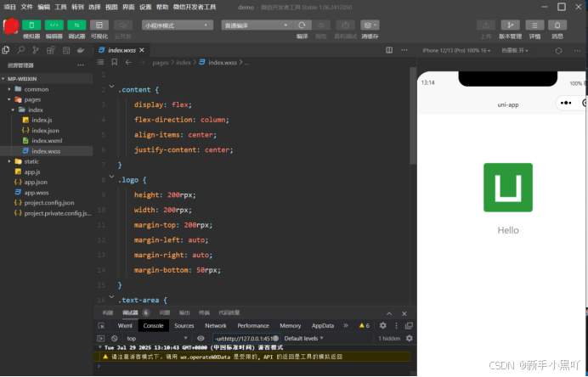Open the 文件 menu
The height and width of the screenshot is (377, 588).
click(26, 7)
